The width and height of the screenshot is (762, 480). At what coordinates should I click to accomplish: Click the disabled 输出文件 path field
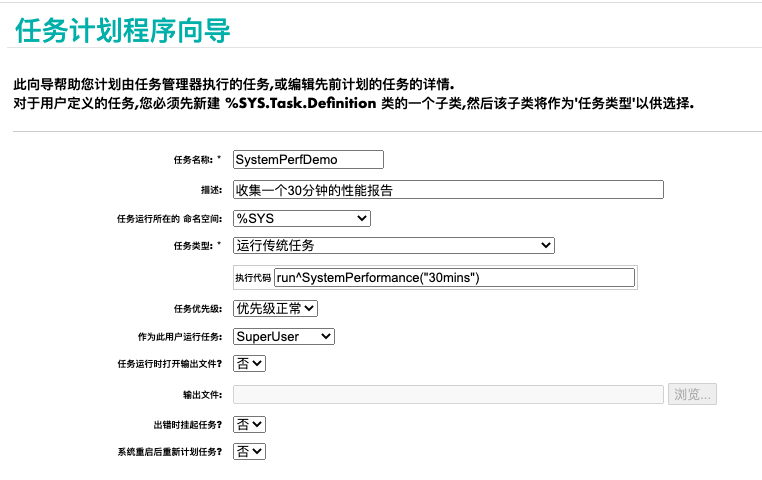point(448,394)
